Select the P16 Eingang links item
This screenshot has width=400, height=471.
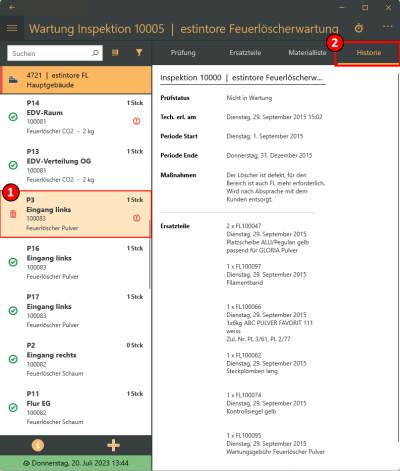coord(75,262)
